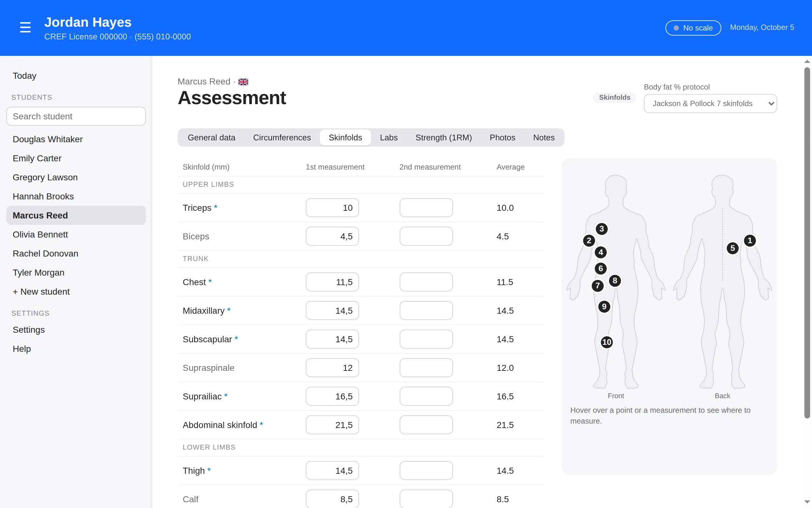This screenshot has width=812, height=508.
Task: Go to the Photos tab
Action: pos(502,137)
